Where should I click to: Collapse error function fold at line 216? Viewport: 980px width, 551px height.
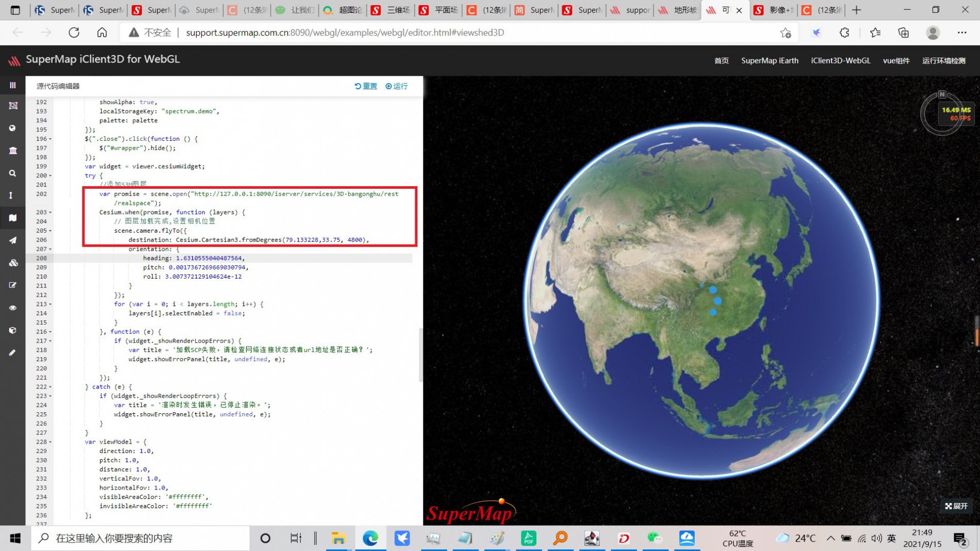click(50, 332)
